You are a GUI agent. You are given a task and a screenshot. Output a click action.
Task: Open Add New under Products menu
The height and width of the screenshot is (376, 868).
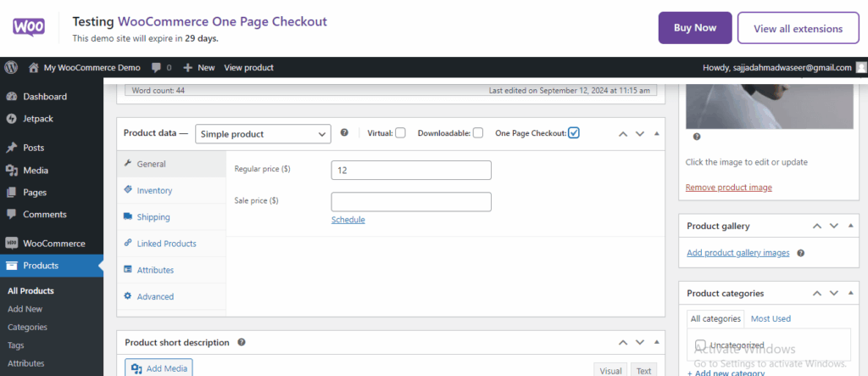tap(25, 309)
